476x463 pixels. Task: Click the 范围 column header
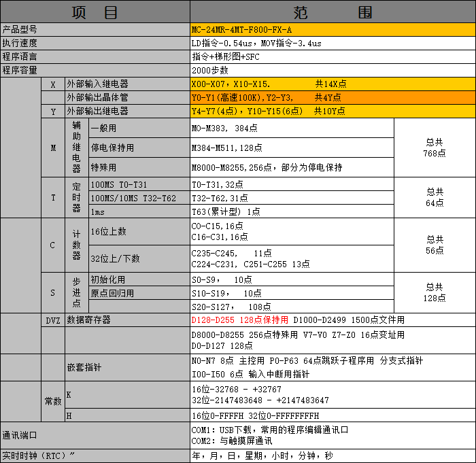click(333, 12)
